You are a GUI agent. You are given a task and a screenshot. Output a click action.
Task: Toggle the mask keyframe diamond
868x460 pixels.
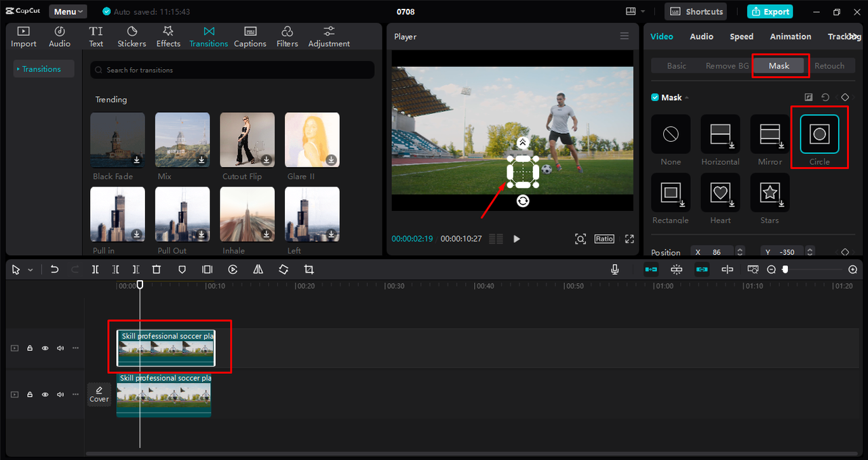coord(845,98)
